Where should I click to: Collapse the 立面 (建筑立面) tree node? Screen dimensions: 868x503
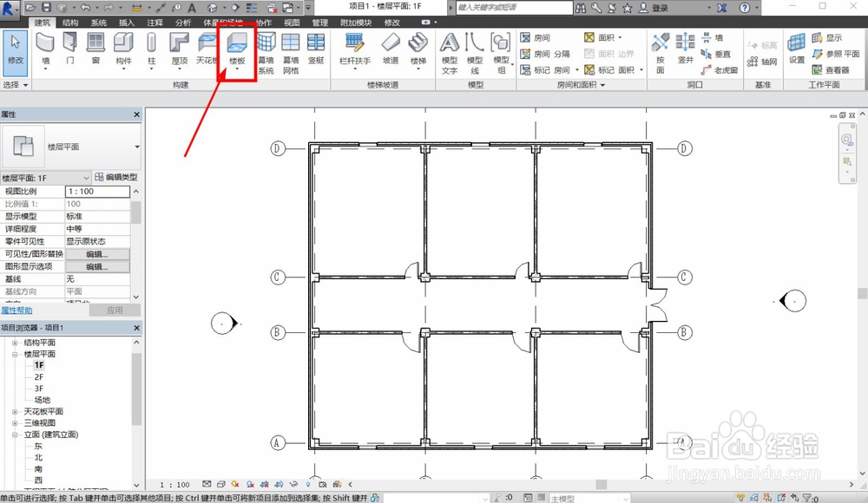click(15, 435)
